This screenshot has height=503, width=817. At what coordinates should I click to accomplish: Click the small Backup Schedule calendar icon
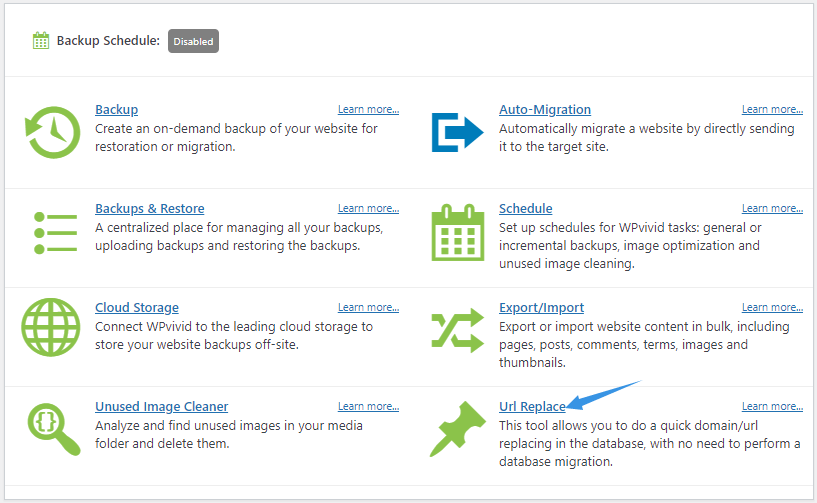[41, 41]
